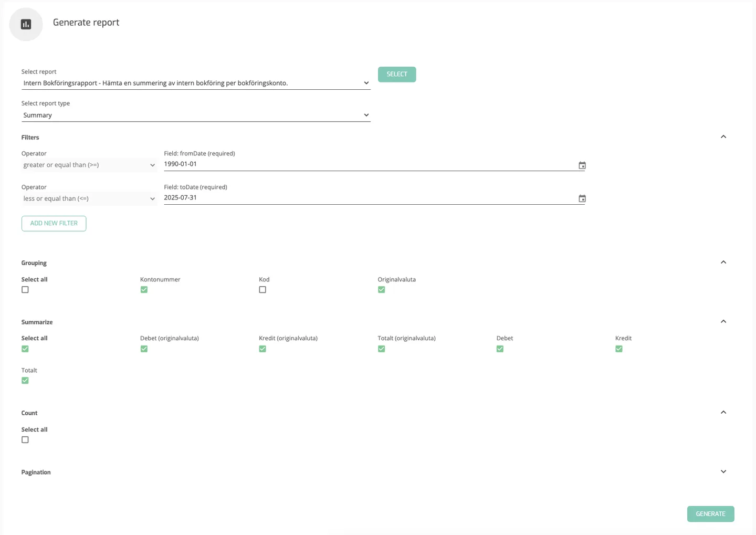Collapse the Grouping section
Viewport: 756px width, 535px height.
[723, 263]
